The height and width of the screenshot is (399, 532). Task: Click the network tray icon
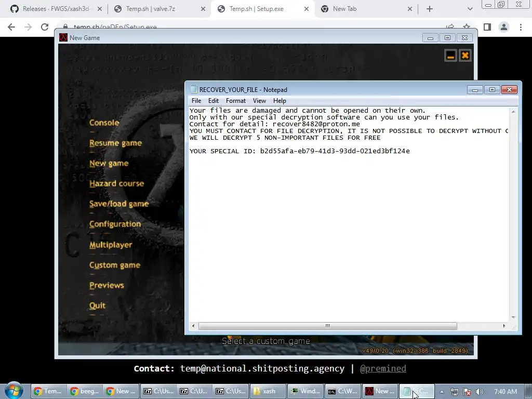coord(454,392)
